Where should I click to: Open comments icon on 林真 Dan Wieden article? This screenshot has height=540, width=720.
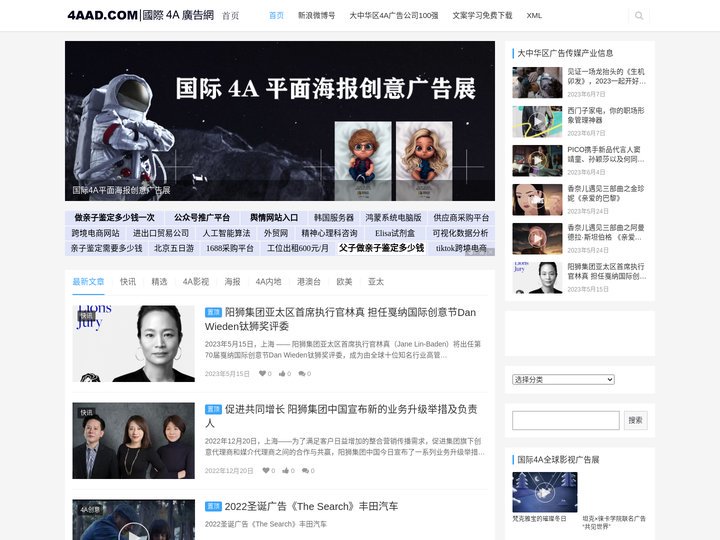pyautogui.click(x=302, y=373)
